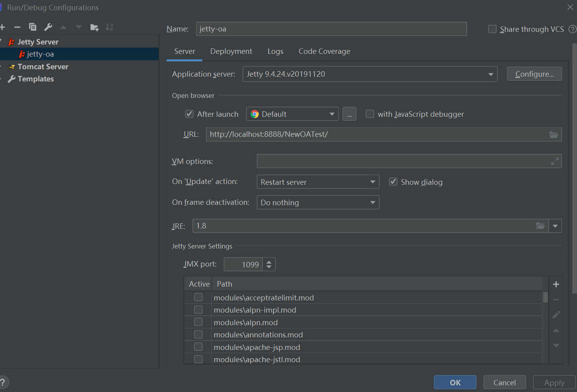Switch to Logs tab
Screen dimensions: 577x392
[276, 52]
